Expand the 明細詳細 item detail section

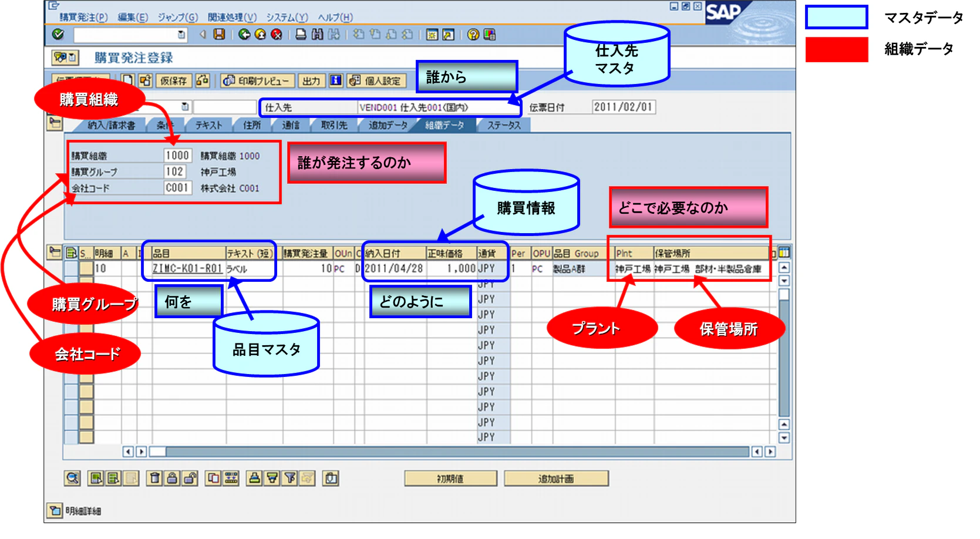(55, 510)
